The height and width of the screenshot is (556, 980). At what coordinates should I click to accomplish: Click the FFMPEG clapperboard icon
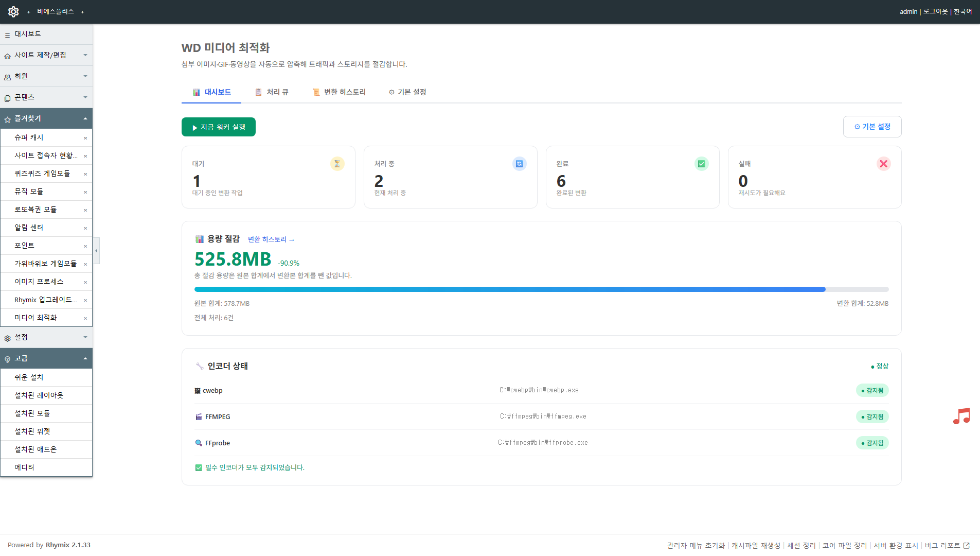pyautogui.click(x=199, y=417)
